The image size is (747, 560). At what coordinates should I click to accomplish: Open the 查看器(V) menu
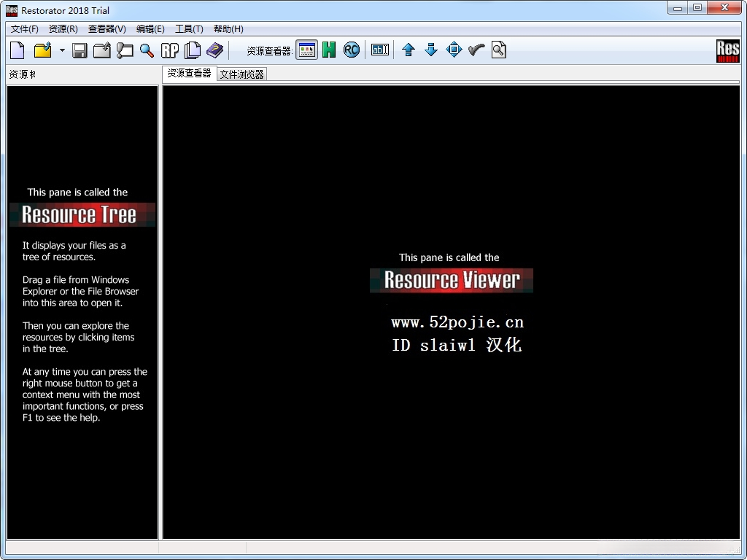(x=107, y=29)
